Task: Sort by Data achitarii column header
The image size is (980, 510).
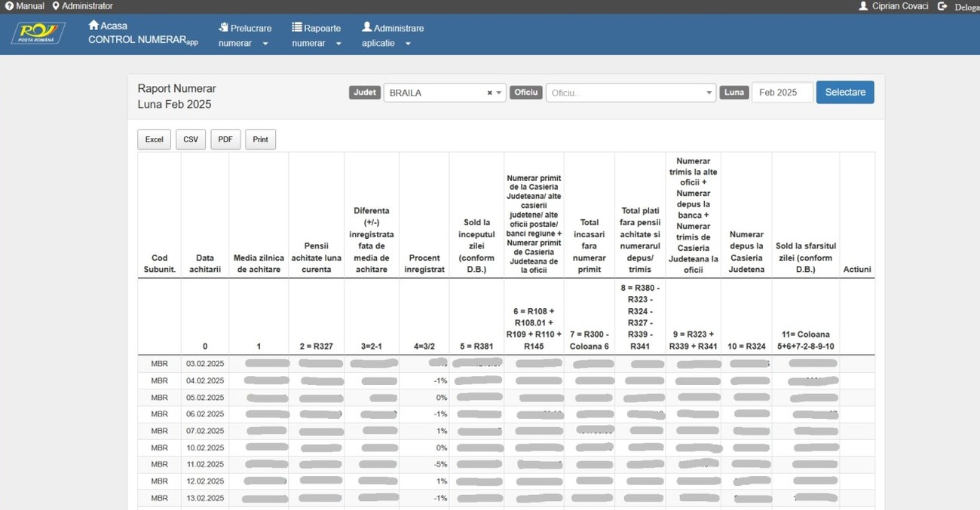Action: (x=205, y=263)
